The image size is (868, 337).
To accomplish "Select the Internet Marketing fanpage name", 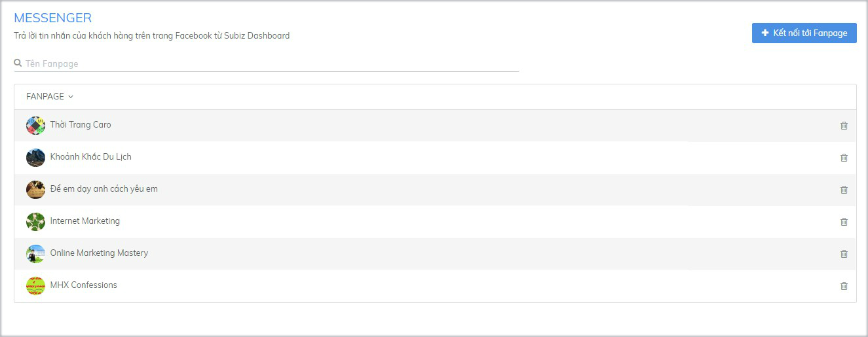I will [x=85, y=221].
